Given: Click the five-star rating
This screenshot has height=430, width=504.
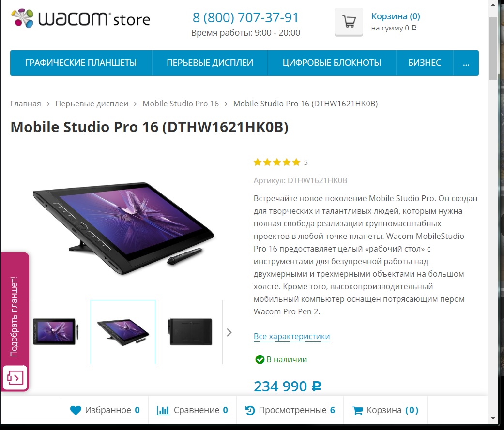Looking at the screenshot, I should click(277, 162).
